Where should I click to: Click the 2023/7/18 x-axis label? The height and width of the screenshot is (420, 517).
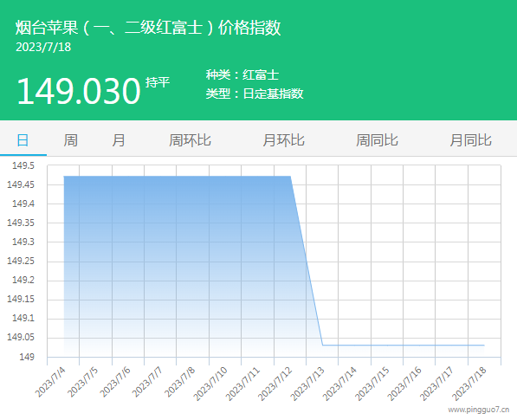[469, 384]
